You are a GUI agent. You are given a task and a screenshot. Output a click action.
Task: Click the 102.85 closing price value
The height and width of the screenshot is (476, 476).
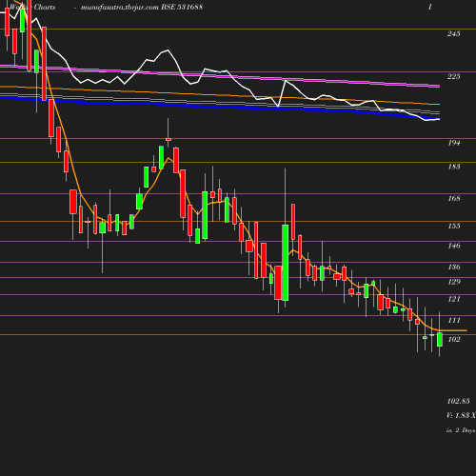[458, 401]
